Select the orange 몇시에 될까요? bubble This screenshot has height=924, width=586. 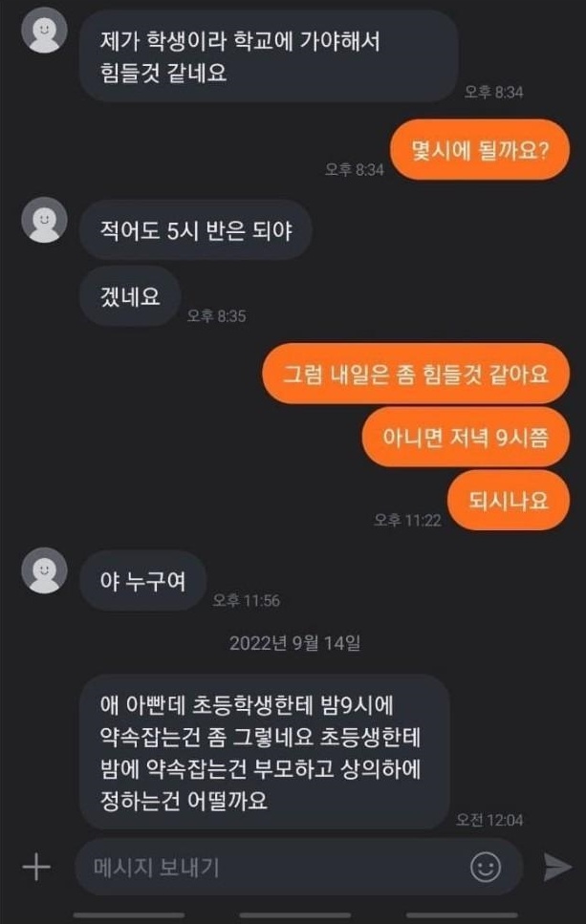[480, 150]
